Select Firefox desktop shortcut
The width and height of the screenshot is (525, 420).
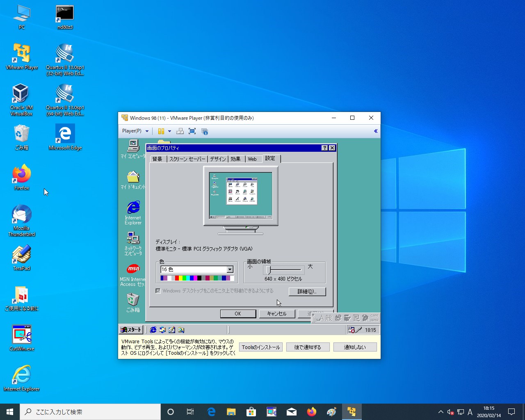pyautogui.click(x=22, y=178)
